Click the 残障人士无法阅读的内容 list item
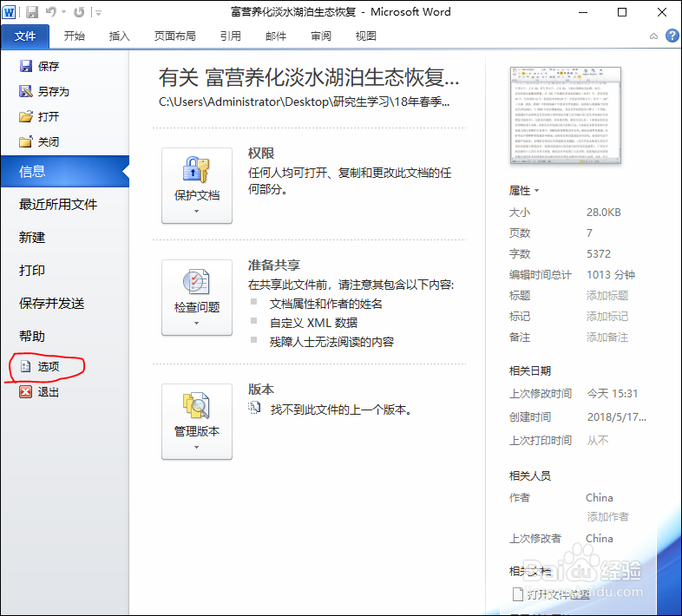 (x=331, y=342)
